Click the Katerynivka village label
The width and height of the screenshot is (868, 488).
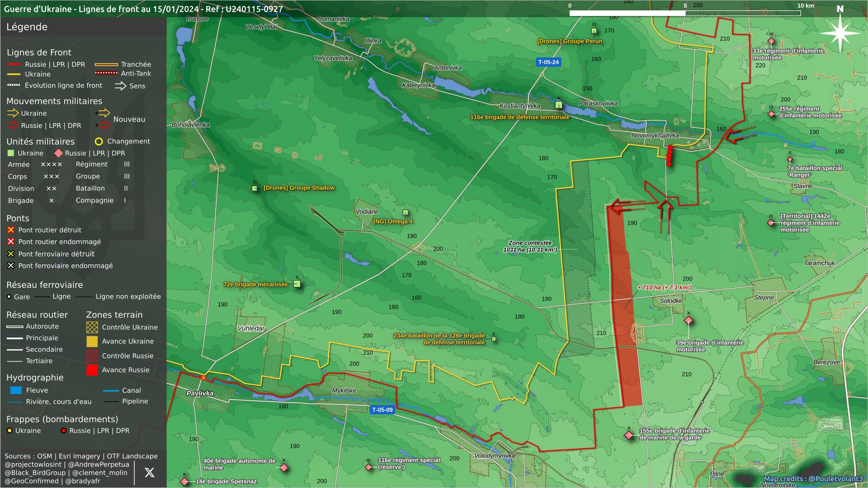tap(418, 85)
